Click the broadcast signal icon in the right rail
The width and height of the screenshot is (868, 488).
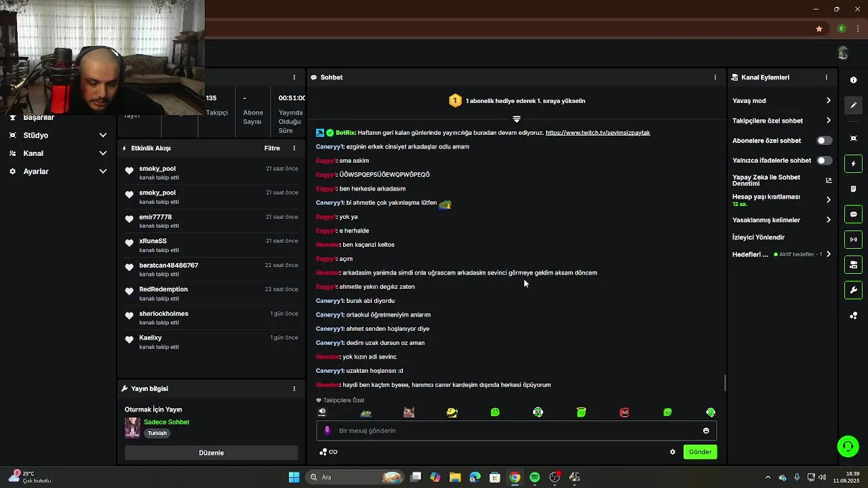[853, 239]
